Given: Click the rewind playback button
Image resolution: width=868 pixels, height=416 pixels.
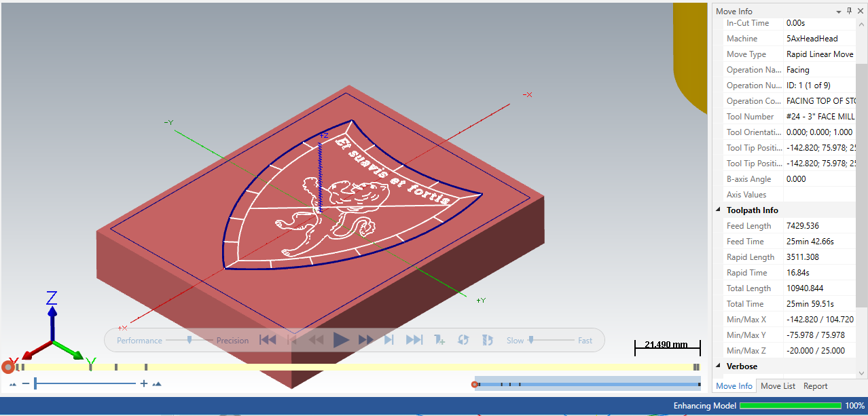Looking at the screenshot, I should pyautogui.click(x=316, y=340).
